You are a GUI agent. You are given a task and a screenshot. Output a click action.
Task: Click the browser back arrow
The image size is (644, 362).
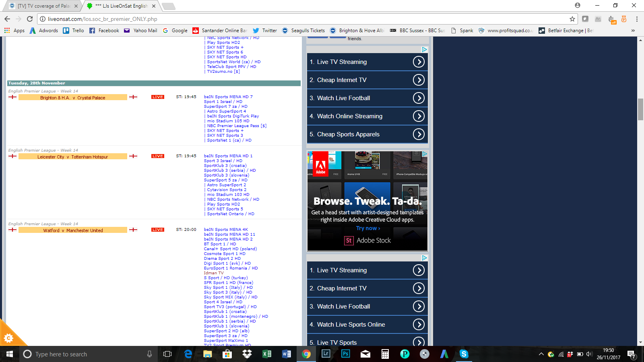click(x=7, y=19)
